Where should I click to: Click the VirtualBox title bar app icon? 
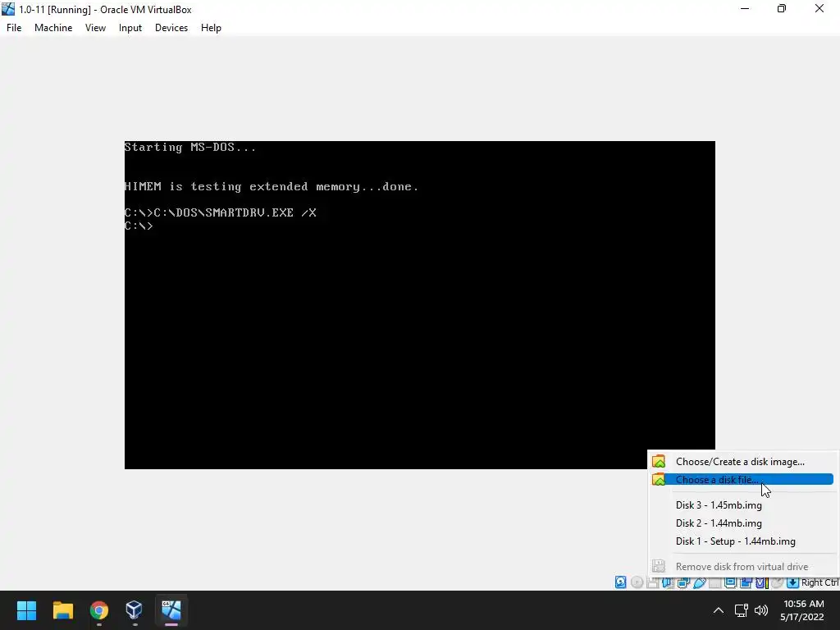(8, 9)
